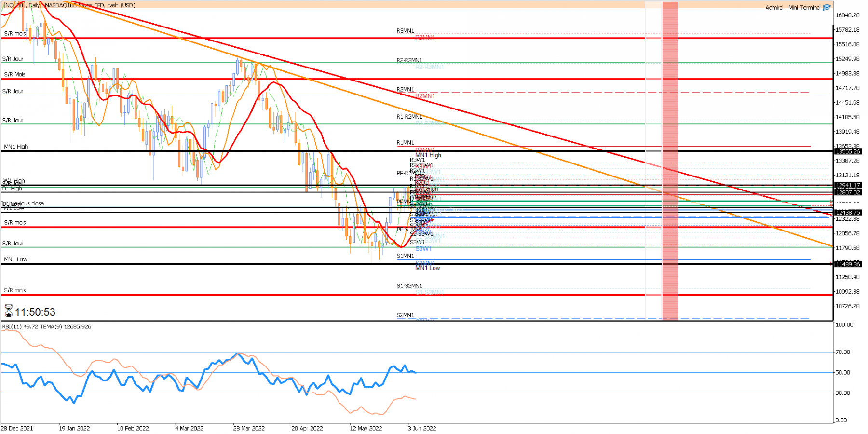Select the red shaded vertical time zone

[670, 161]
